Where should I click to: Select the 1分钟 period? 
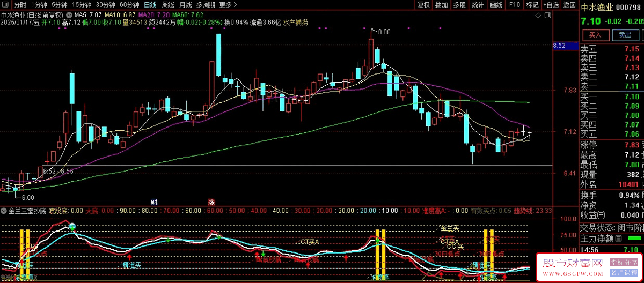coord(39,5)
